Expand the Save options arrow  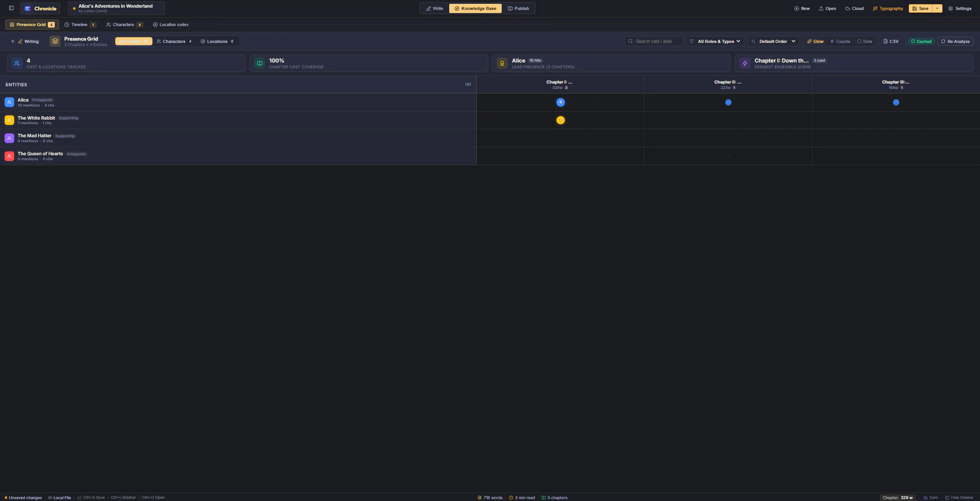[937, 8]
